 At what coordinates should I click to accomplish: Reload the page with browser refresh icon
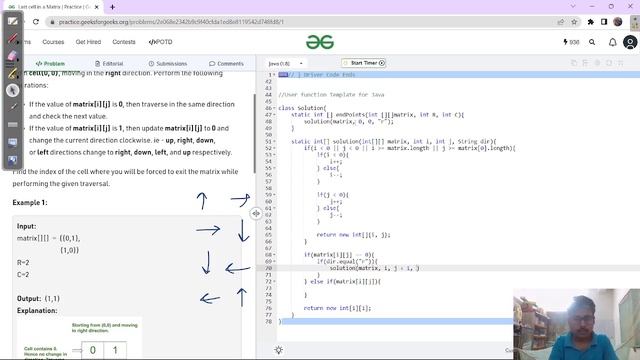tap(36, 22)
